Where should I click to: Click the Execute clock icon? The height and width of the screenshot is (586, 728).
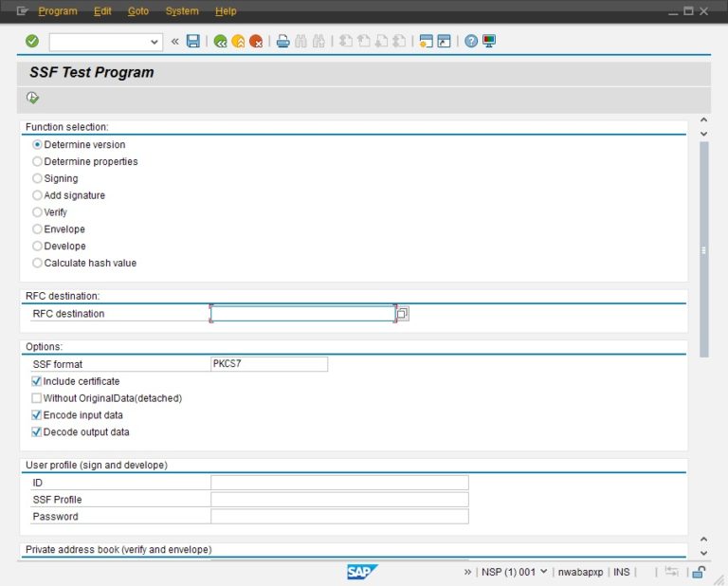tap(33, 98)
